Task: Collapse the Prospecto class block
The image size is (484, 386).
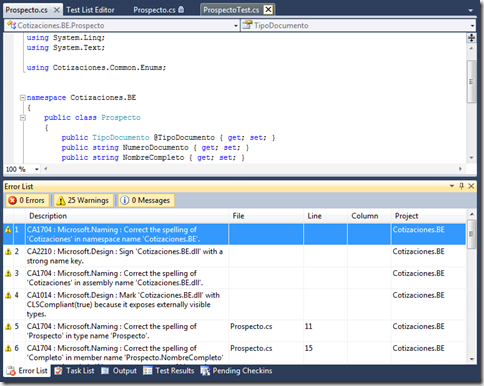Action: [x=23, y=118]
